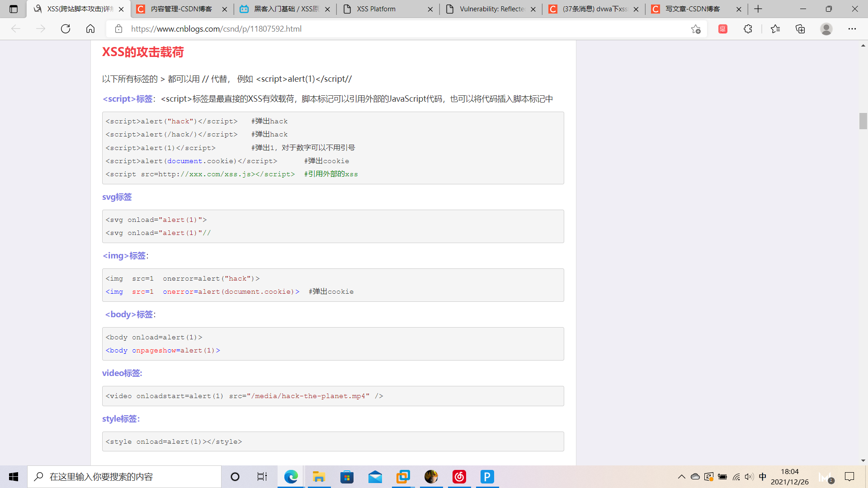View site information via address bar lock icon

118,28
